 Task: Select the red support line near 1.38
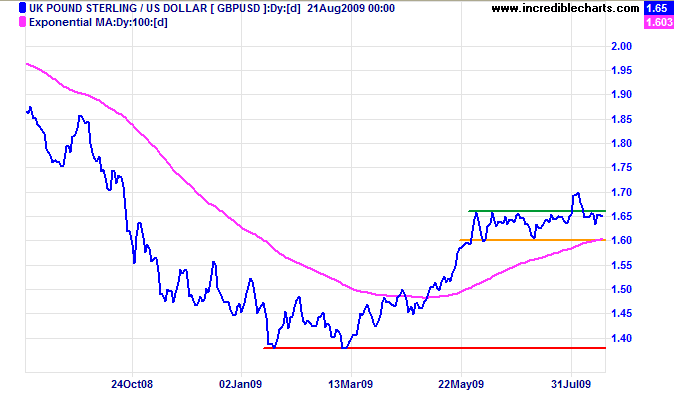[x=434, y=348]
